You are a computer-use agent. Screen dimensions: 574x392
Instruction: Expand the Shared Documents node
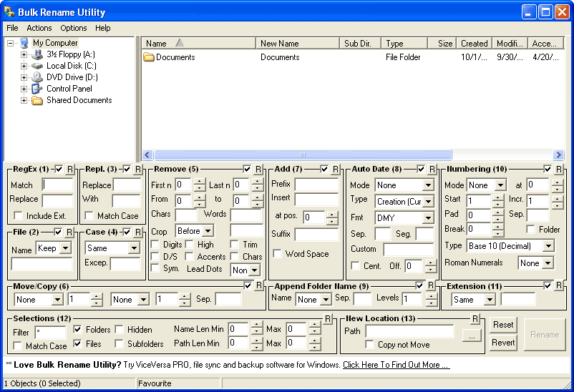point(24,100)
